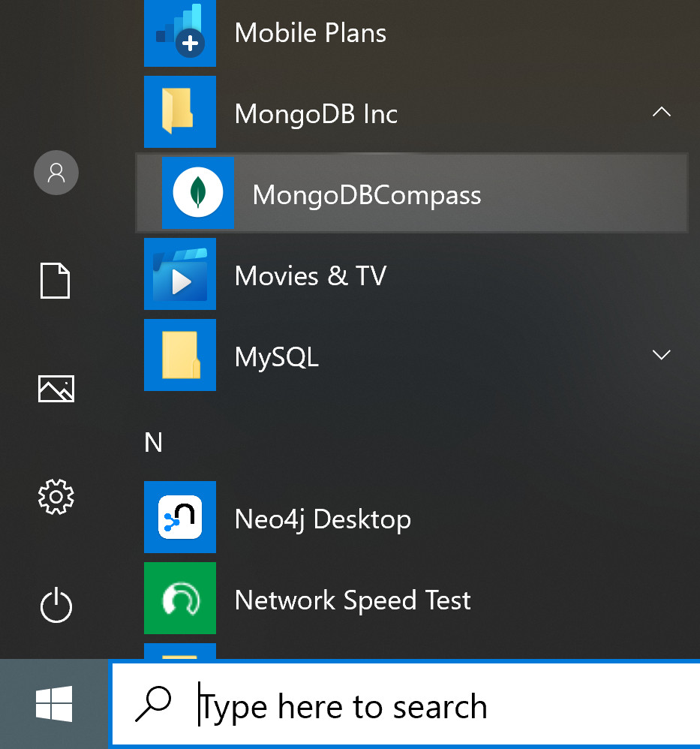700x749 pixels.
Task: Click the Windows Start button
Action: 54,705
